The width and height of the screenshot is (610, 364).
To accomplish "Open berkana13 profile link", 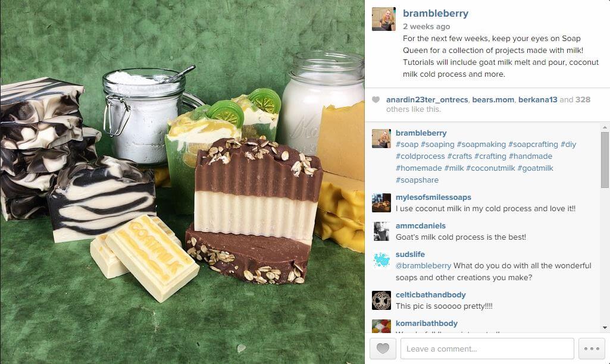I will pos(537,99).
